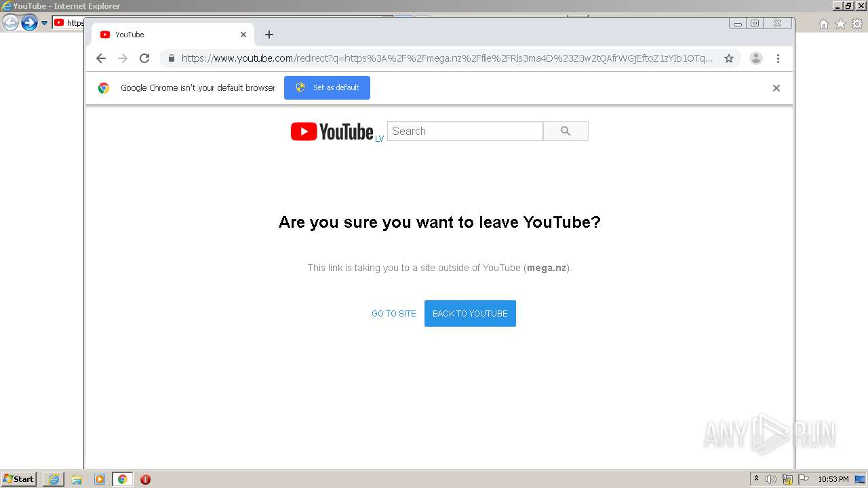Screen dimensions: 868x488
Task: Open Internet Explorer's Home icon
Action: [823, 24]
